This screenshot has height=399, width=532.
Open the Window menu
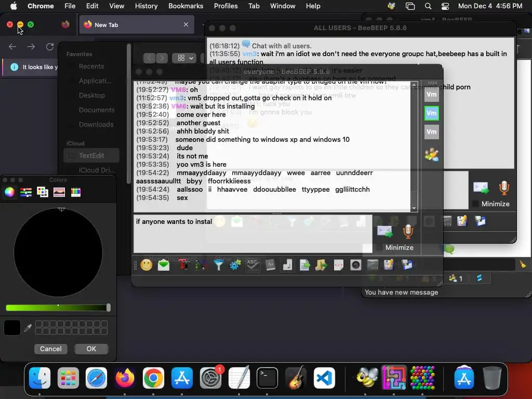(283, 6)
